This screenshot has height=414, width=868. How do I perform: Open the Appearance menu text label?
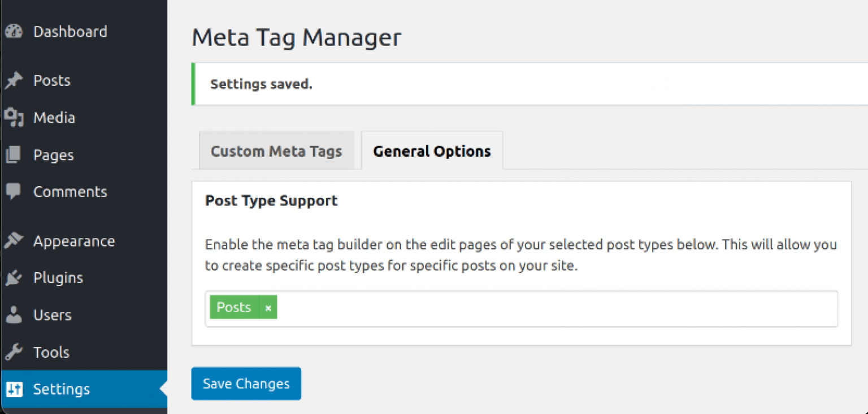click(74, 241)
